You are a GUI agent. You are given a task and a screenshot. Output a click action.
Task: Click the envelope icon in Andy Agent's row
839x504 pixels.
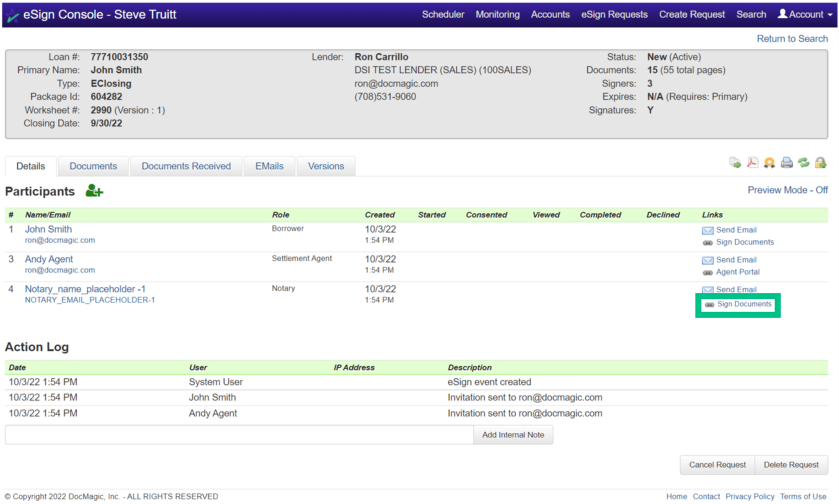pyautogui.click(x=708, y=260)
